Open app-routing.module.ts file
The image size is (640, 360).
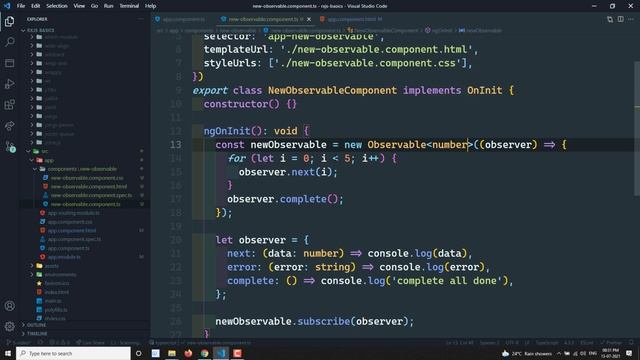pos(73,213)
